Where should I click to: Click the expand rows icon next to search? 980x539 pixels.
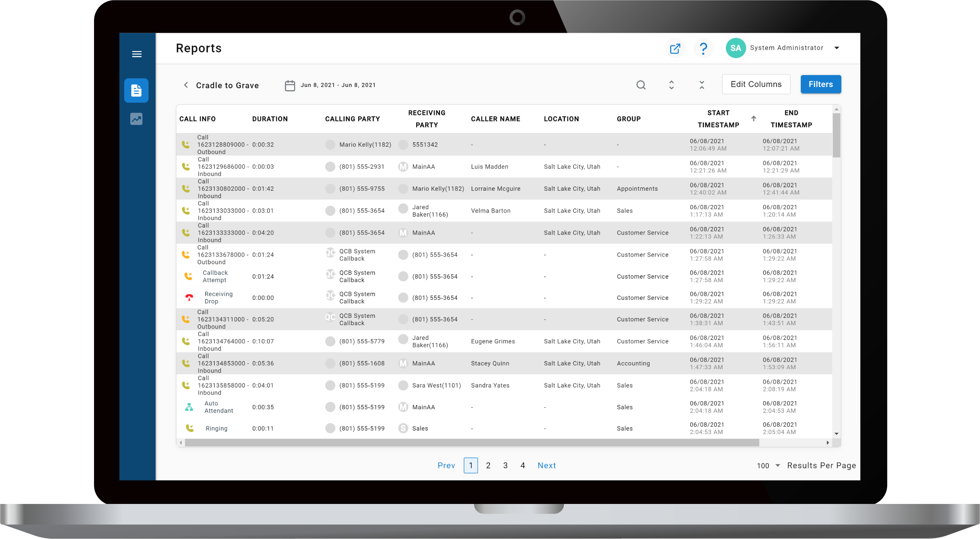pos(671,85)
